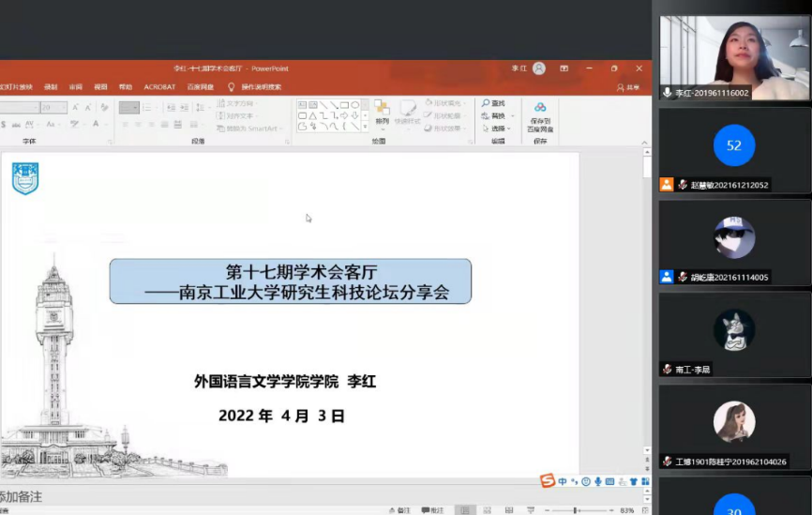Click 共享 share button
Viewport: 812px width, 515px height.
(x=628, y=87)
